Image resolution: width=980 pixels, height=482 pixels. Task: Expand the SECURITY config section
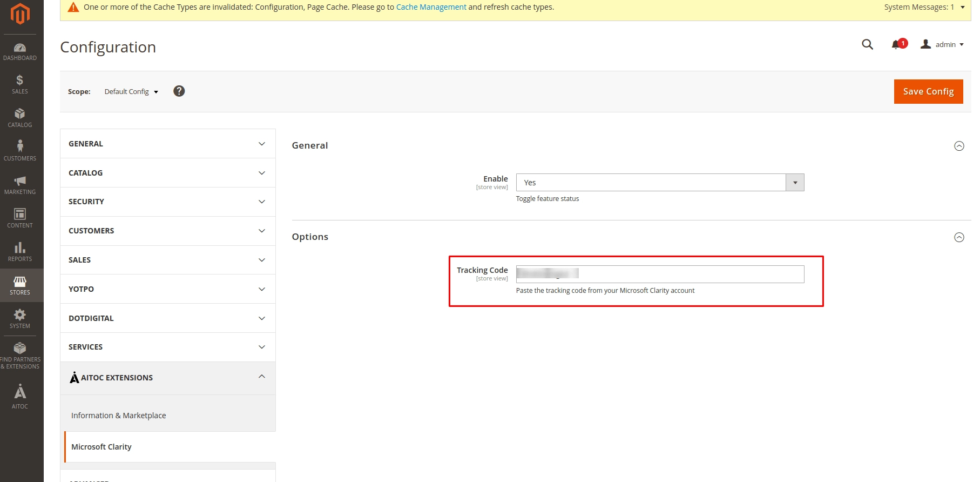point(168,202)
